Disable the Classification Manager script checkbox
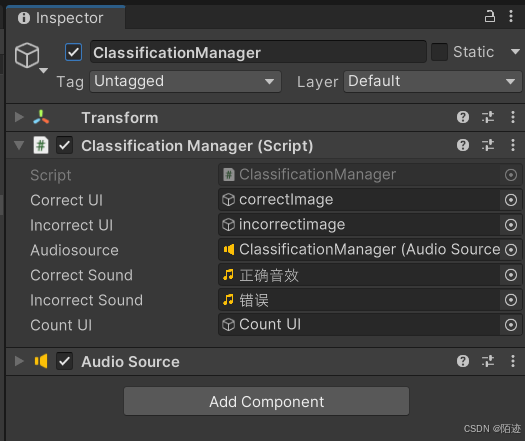This screenshot has width=525, height=441. tap(64, 145)
